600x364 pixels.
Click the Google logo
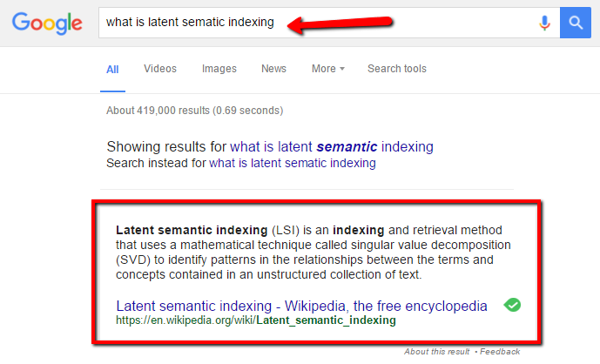47,23
